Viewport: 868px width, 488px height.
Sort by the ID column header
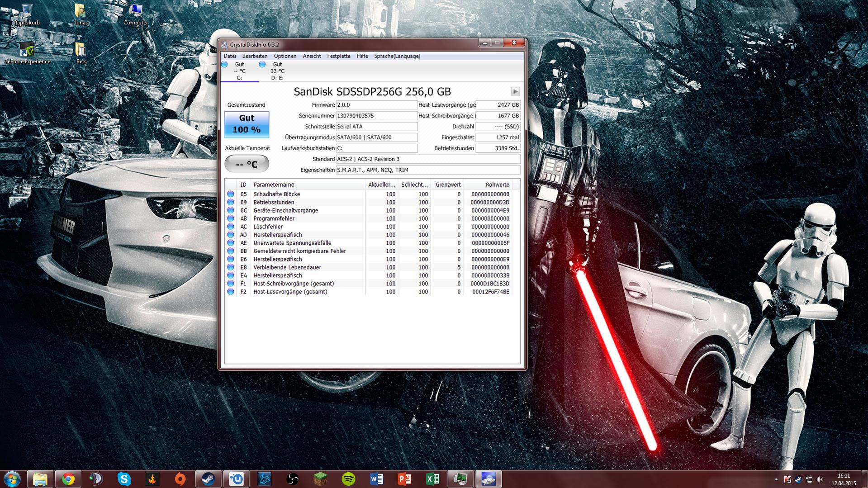(x=243, y=185)
